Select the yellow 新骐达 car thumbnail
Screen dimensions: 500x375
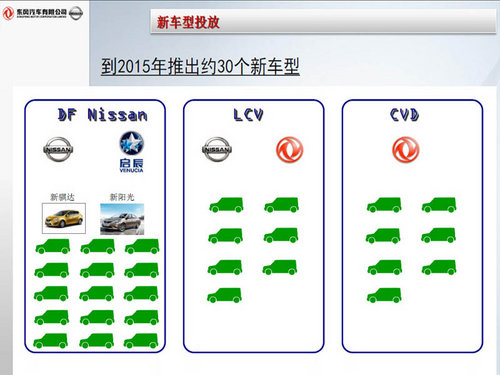(64, 218)
